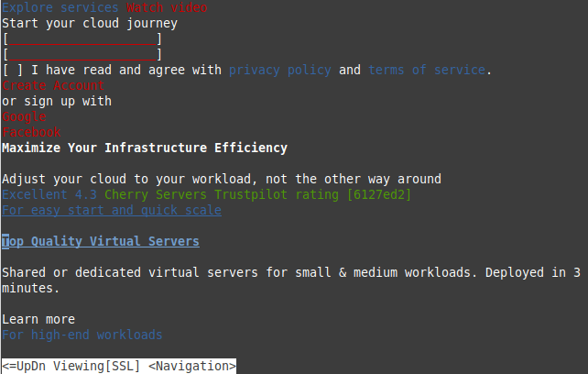Open the terms of service link
This screenshot has height=374, width=588.
(x=426, y=70)
